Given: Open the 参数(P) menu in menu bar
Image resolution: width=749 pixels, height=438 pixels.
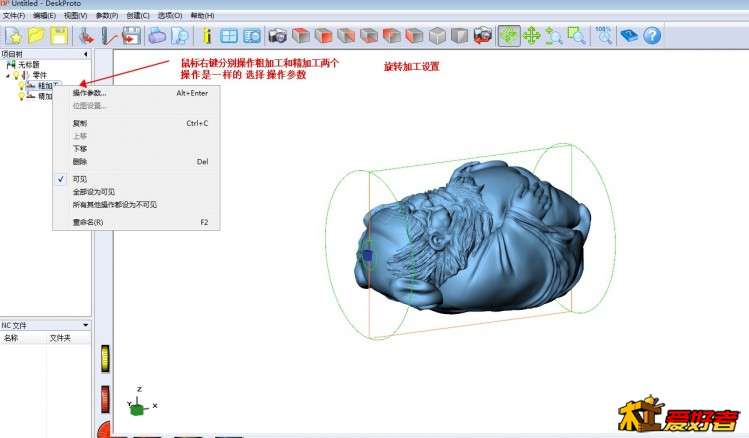Looking at the screenshot, I should 106,16.
